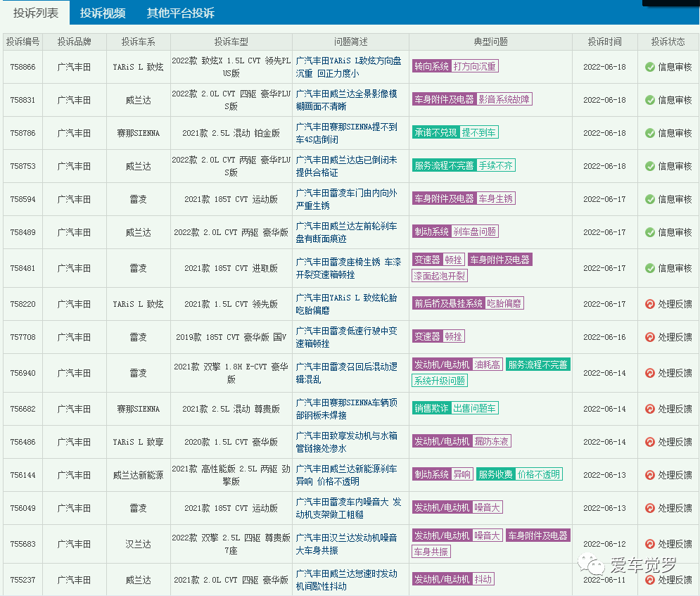The image size is (700, 596).
Task: Click the 影音系统故障 tag in row 758831
Action: (504, 99)
